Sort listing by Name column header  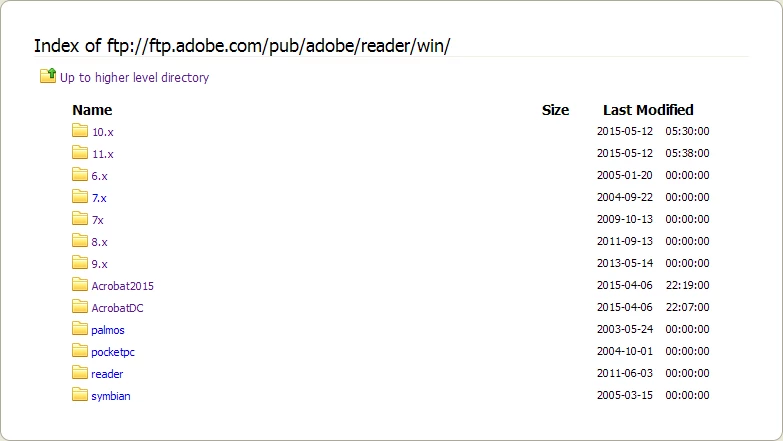pyautogui.click(x=92, y=110)
